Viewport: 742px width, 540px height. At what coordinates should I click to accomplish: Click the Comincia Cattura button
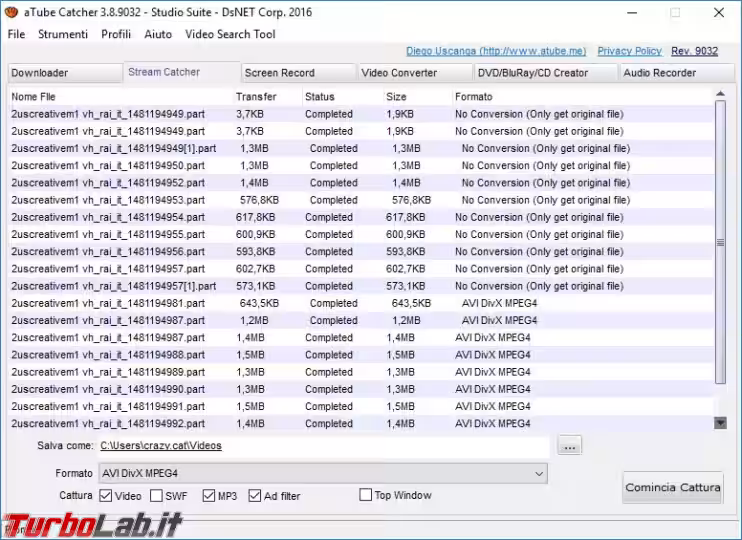[x=672, y=487]
